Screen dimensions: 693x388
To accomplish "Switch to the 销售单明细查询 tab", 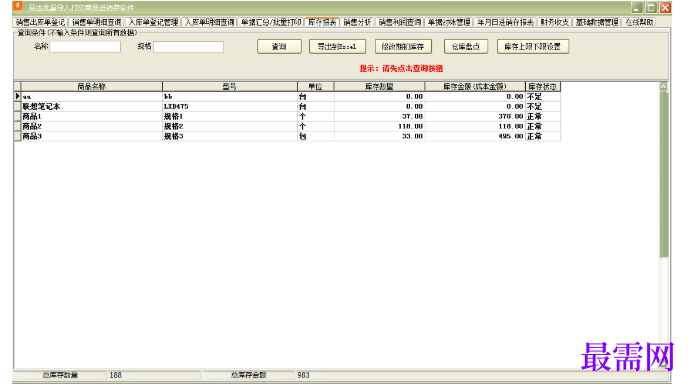I will [97, 22].
